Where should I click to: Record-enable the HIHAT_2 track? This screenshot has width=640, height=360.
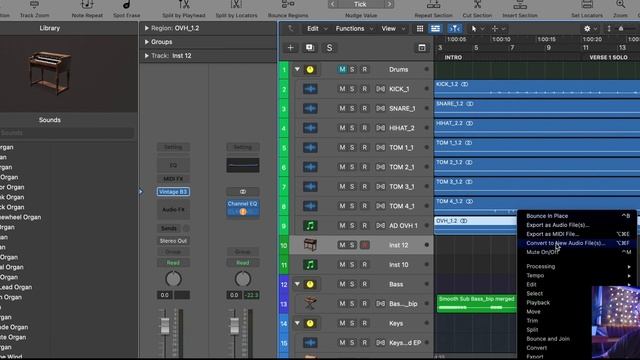[364, 128]
